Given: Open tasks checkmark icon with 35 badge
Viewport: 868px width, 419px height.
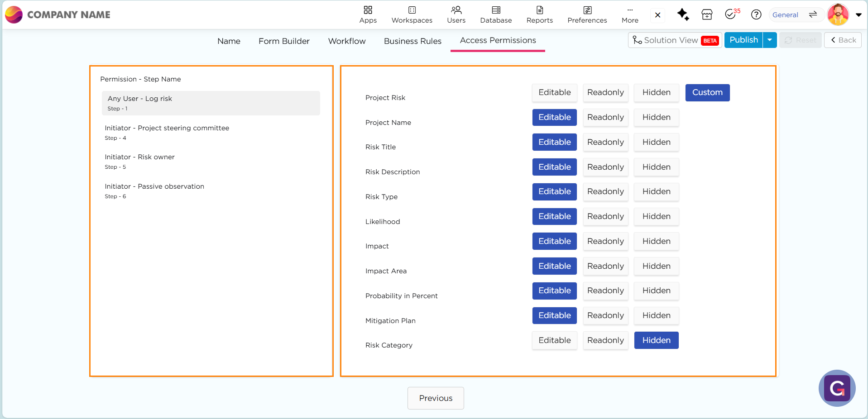Looking at the screenshot, I should click(x=731, y=14).
